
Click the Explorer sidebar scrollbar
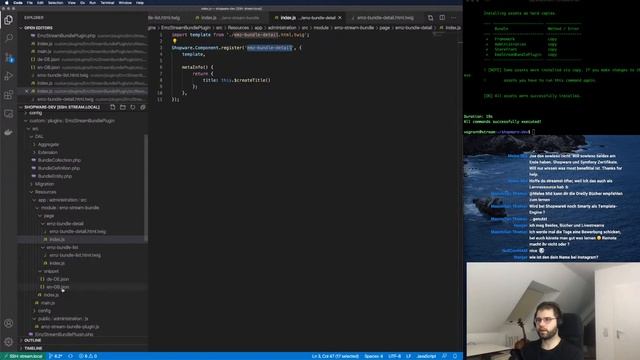[x=146, y=188]
